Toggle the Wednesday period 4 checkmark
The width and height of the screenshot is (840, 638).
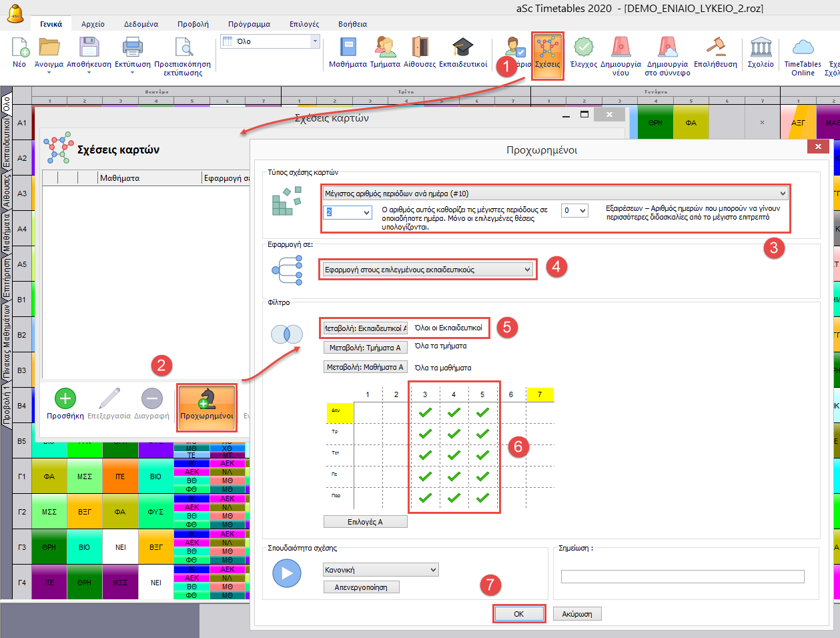(x=454, y=455)
